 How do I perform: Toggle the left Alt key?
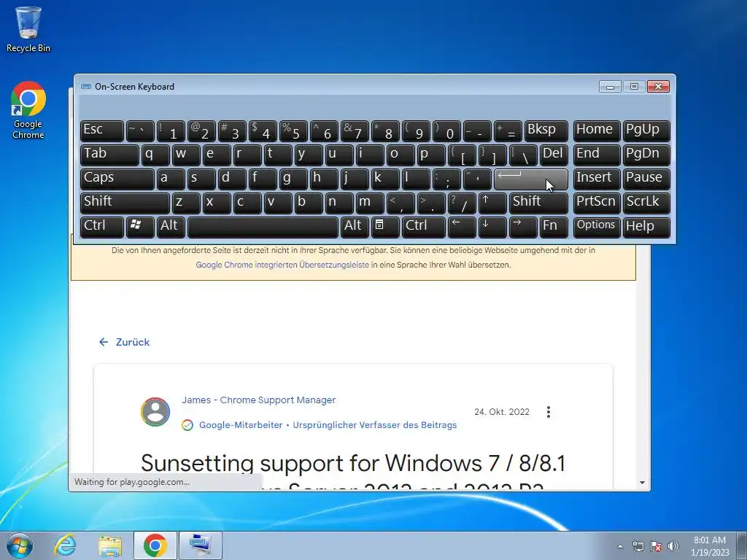[x=171, y=227]
